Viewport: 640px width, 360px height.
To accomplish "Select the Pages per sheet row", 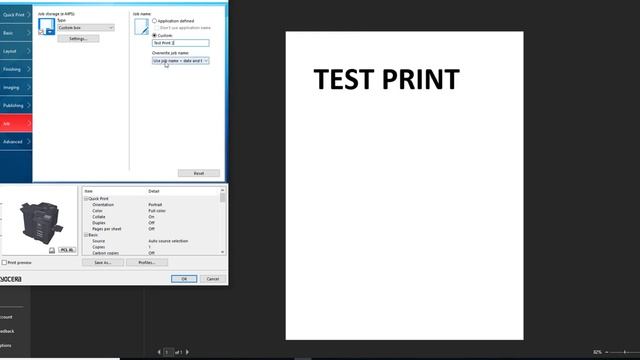I will coord(151,229).
